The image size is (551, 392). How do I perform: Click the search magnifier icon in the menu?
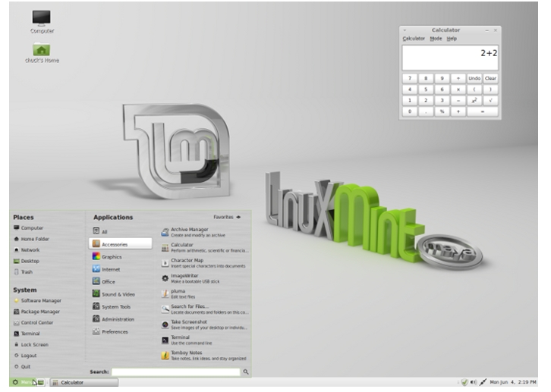click(246, 372)
